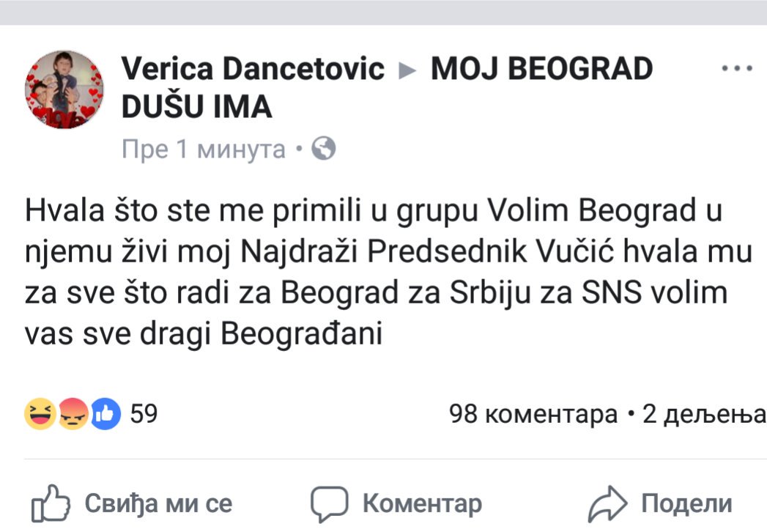Open Verica Dancetovic's profile name link

[x=253, y=69]
